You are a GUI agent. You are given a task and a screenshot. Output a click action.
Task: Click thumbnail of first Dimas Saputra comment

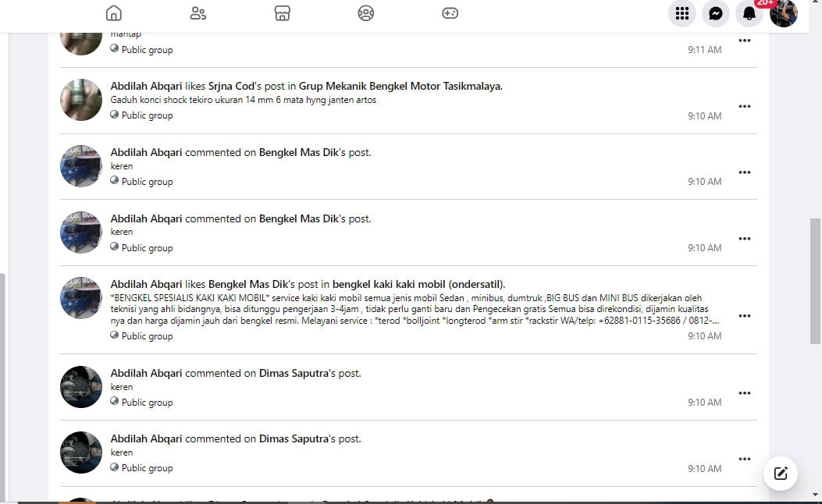80,387
